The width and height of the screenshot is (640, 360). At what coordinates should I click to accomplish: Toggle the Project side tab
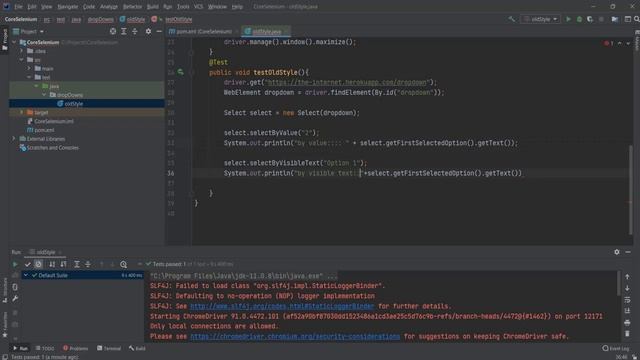click(5, 39)
